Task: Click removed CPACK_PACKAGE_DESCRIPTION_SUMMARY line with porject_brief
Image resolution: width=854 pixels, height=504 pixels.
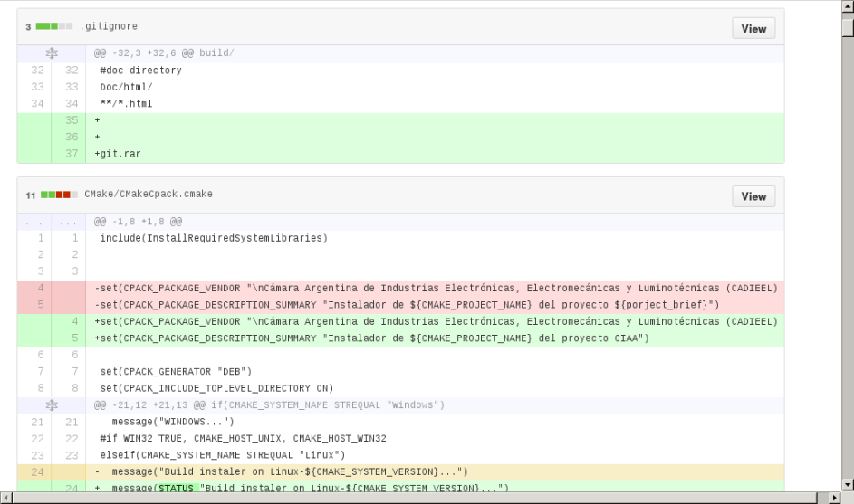Action: (435, 305)
